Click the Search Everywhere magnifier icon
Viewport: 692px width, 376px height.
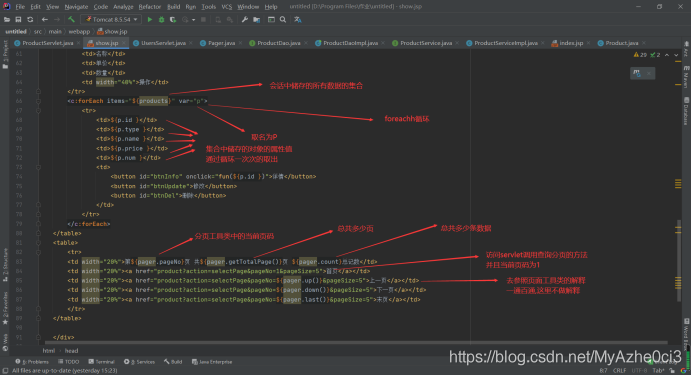[283, 19]
